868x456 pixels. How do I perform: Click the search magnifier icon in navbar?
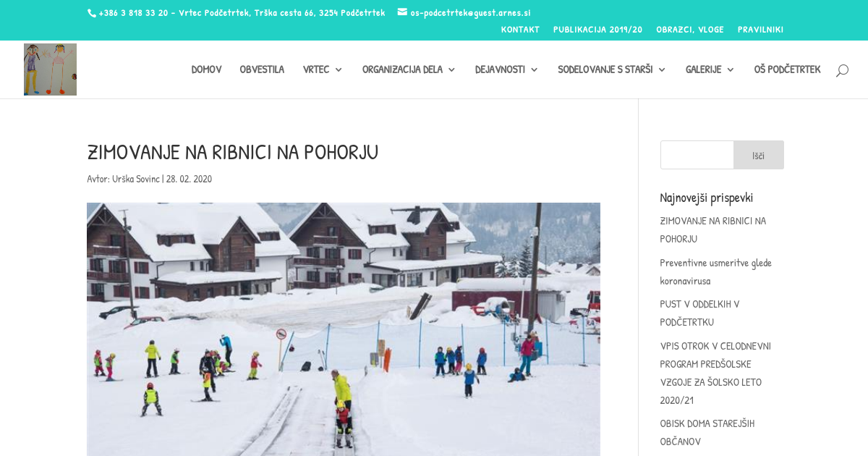pos(842,70)
